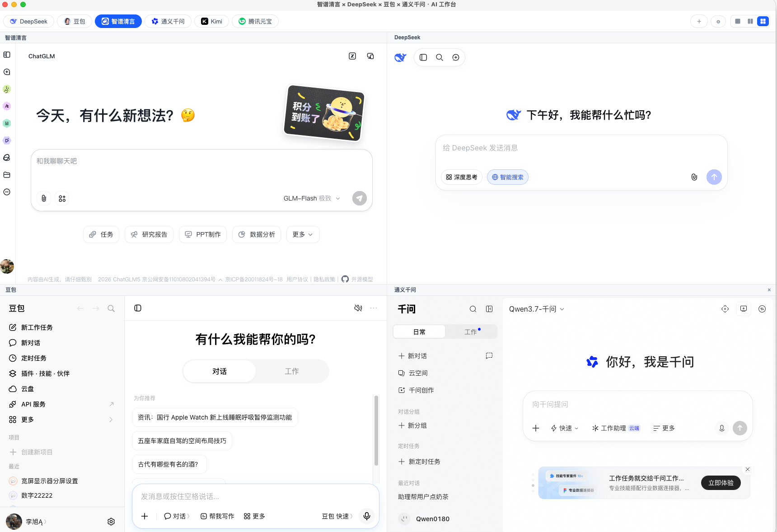Click the Doubao sidebar search icon
Image resolution: width=777 pixels, height=532 pixels.
(111, 308)
